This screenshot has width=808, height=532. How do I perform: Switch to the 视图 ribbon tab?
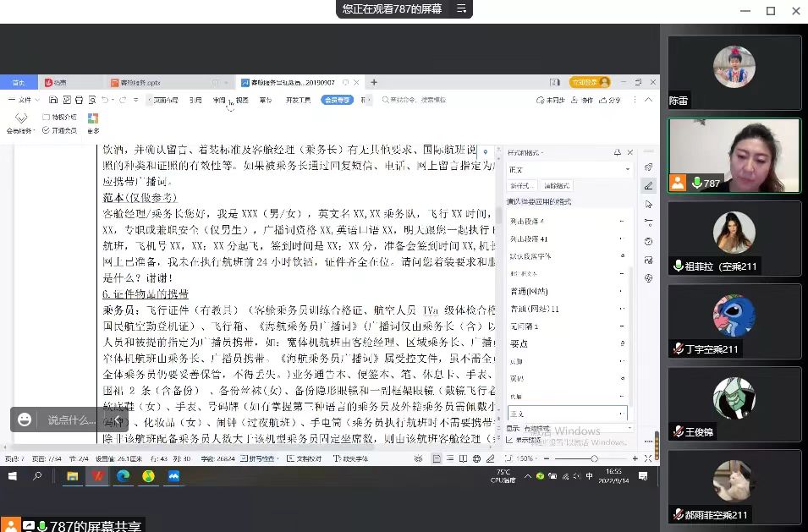242,100
